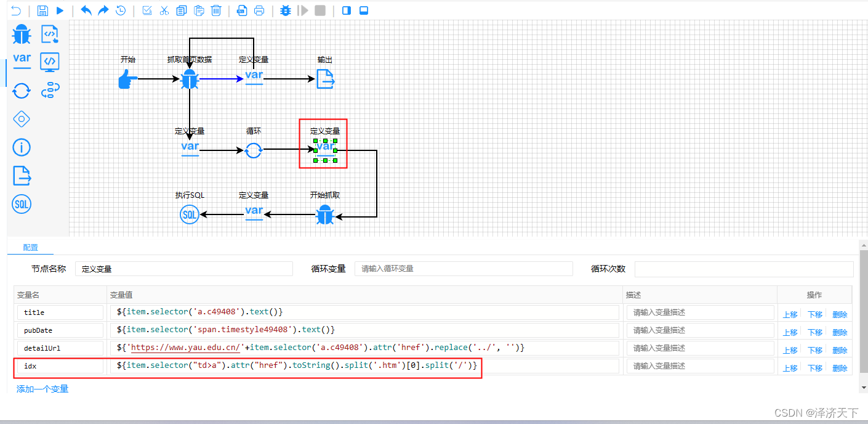This screenshot has height=424, width=868.
Task: Save the flow with the floppy disk icon
Action: pos(42,10)
